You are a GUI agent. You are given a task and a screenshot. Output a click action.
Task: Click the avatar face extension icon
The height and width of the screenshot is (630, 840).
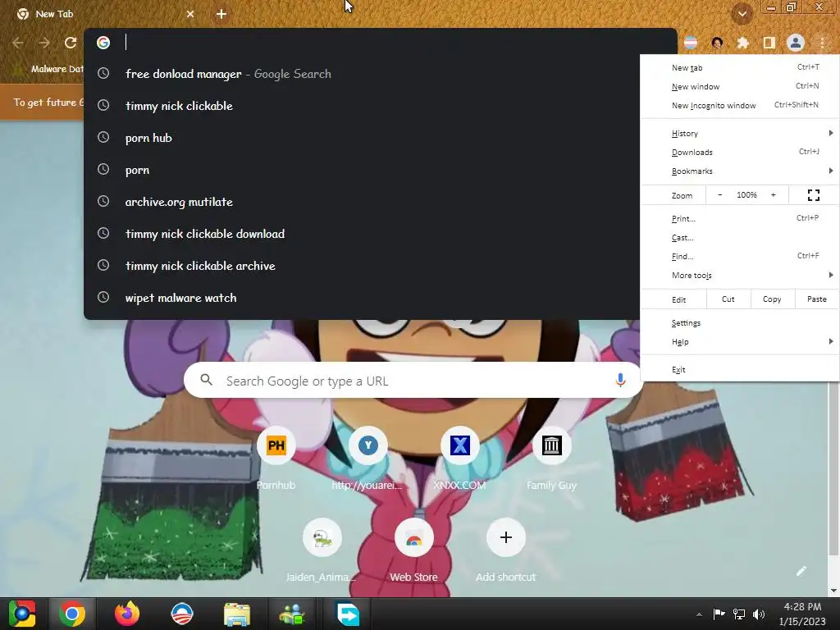pyautogui.click(x=717, y=43)
